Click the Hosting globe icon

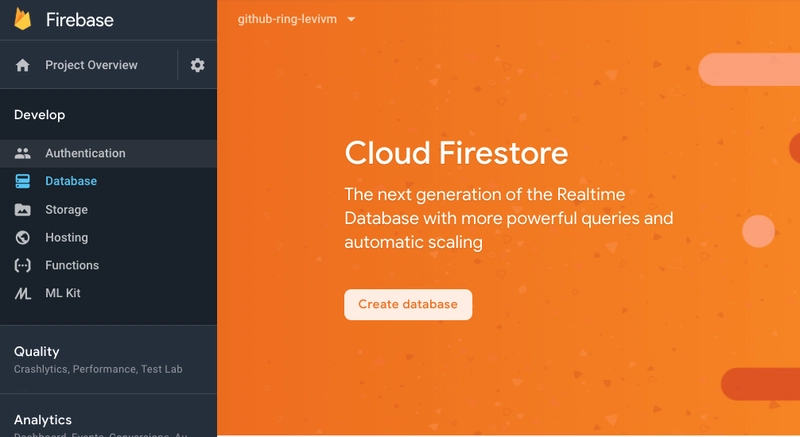[22, 238]
